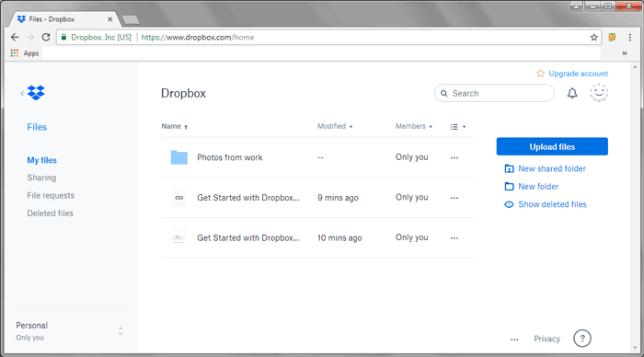Click New shared folder link

pos(552,168)
